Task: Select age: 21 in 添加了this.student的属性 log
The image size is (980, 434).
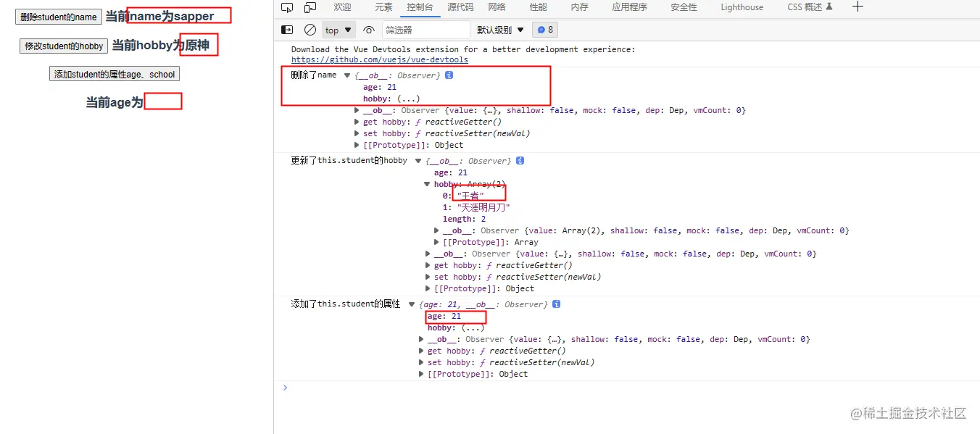Action: [444, 316]
